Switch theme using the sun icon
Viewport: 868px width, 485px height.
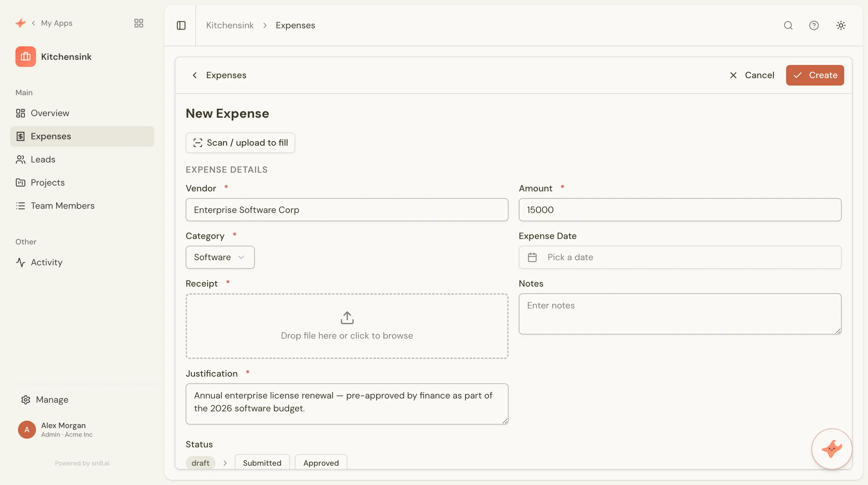(x=841, y=25)
